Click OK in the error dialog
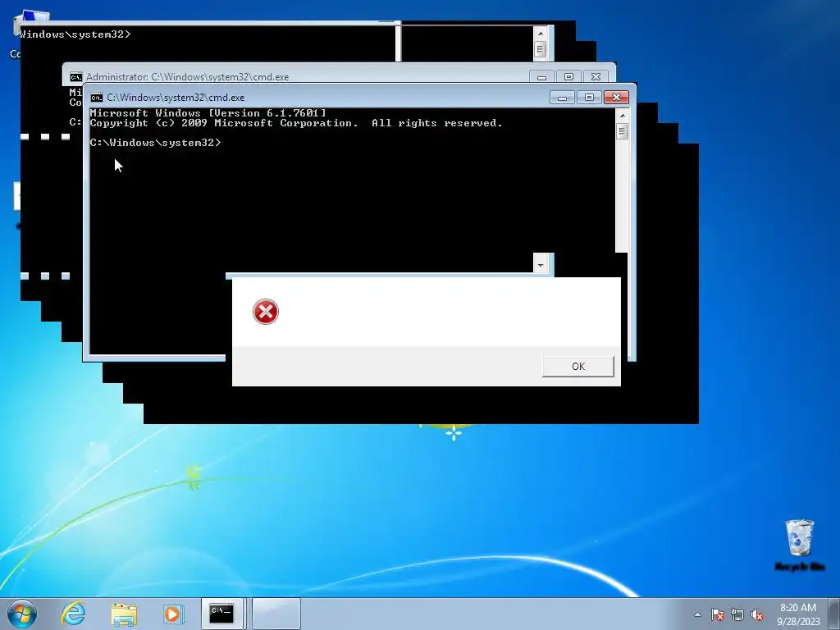Screen dimensions: 840x630 tap(578, 367)
